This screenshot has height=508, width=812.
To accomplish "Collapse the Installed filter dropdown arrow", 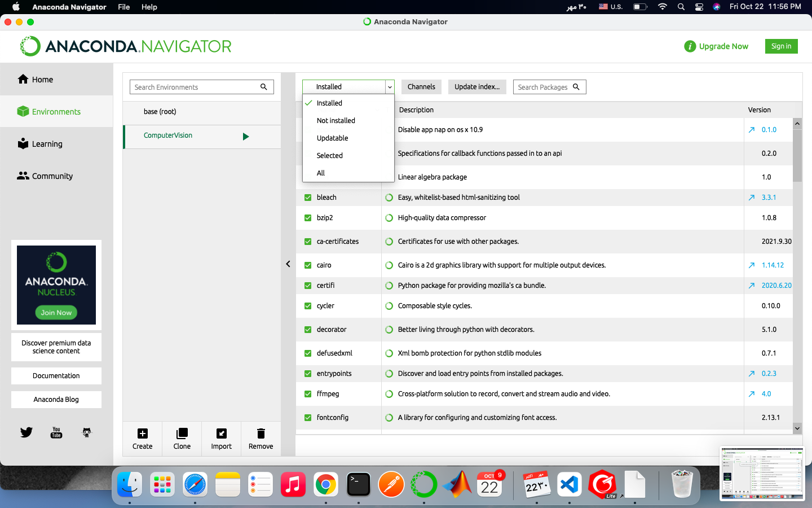I will click(x=390, y=87).
